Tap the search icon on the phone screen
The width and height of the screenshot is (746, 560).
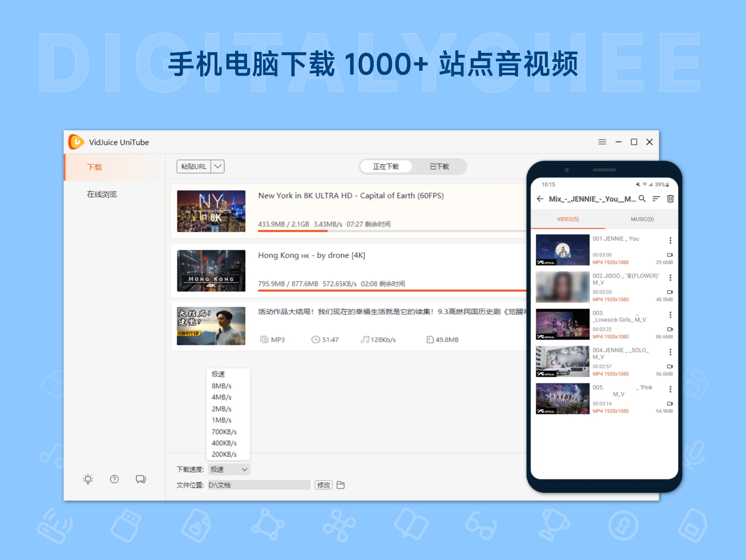click(642, 199)
